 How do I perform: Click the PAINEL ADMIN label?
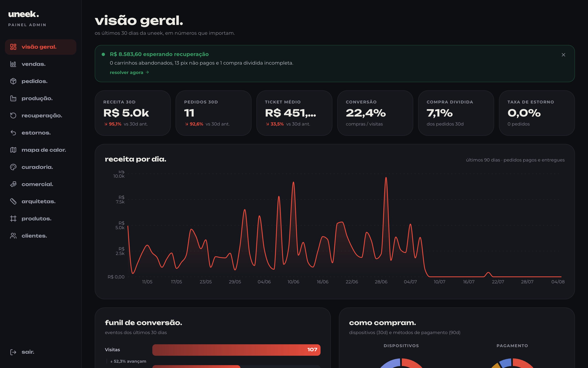point(27,25)
